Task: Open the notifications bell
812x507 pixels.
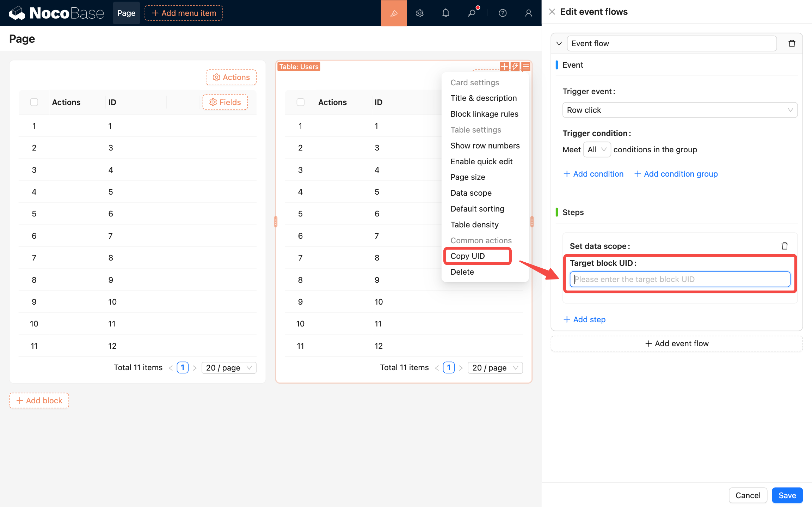Action: click(445, 13)
